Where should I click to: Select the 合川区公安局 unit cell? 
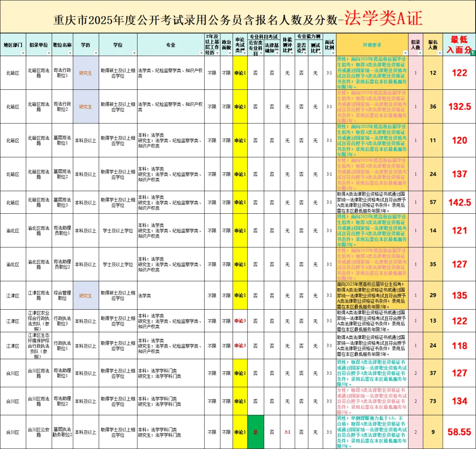coord(39,432)
